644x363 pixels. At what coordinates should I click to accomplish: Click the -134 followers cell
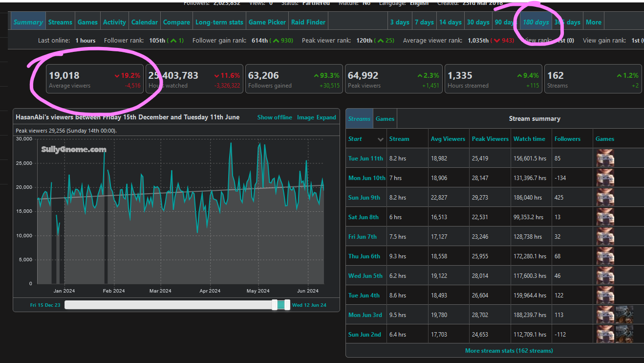point(572,178)
